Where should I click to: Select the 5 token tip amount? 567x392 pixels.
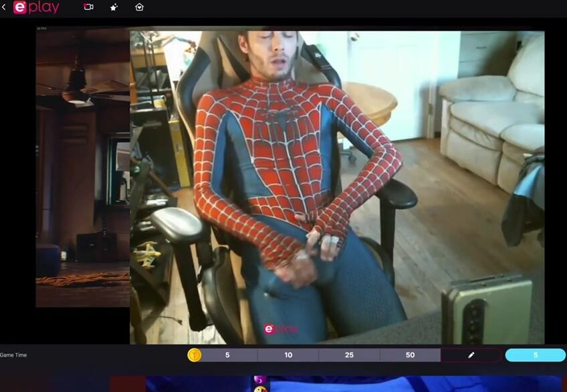(x=227, y=355)
